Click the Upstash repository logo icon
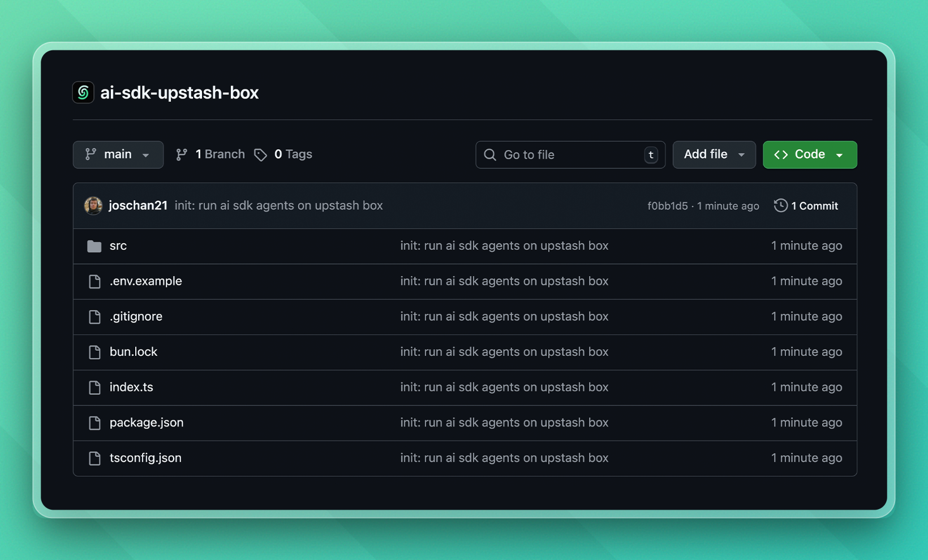This screenshot has height=560, width=928. click(83, 92)
